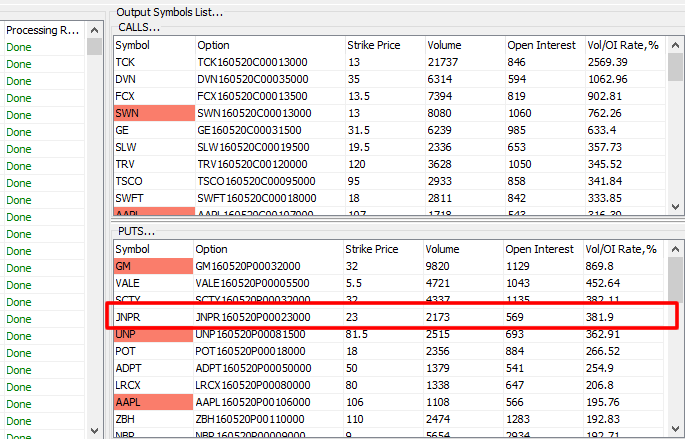Select highlighted AAPL symbol in PUTS

coord(153,402)
